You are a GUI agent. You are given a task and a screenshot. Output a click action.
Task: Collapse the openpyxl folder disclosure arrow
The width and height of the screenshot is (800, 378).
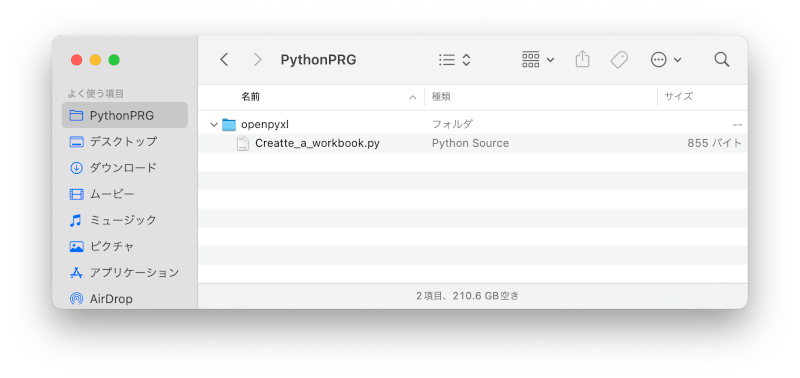(x=214, y=124)
